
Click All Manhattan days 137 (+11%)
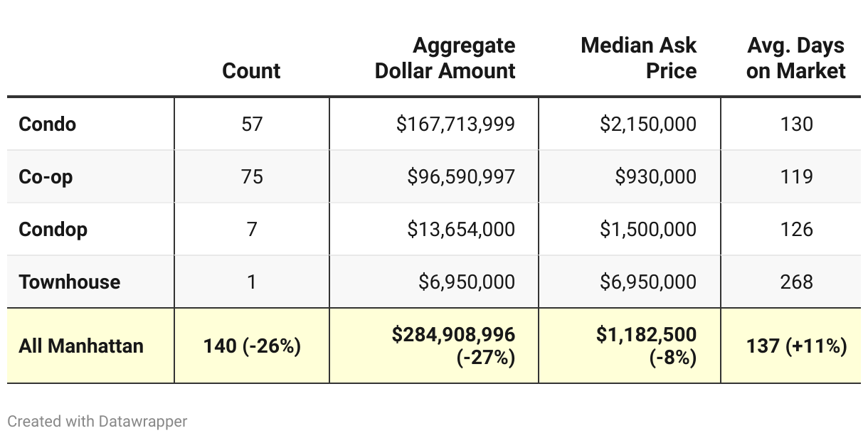796,346
